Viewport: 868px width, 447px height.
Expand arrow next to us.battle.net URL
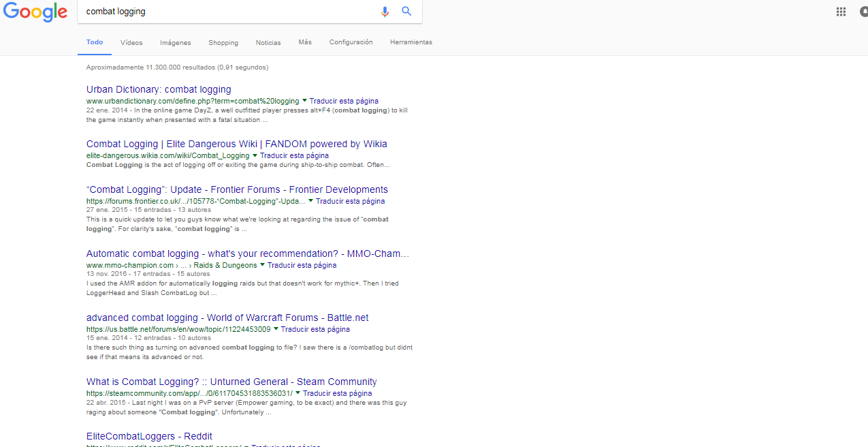tap(276, 329)
